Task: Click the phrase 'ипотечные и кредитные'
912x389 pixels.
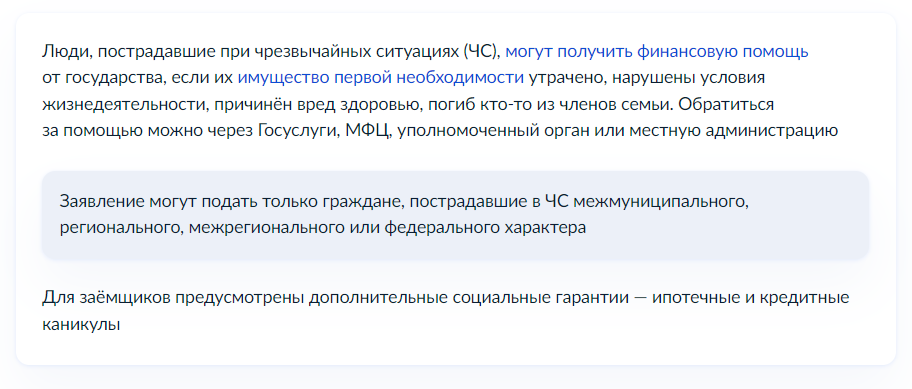Action: point(750,298)
